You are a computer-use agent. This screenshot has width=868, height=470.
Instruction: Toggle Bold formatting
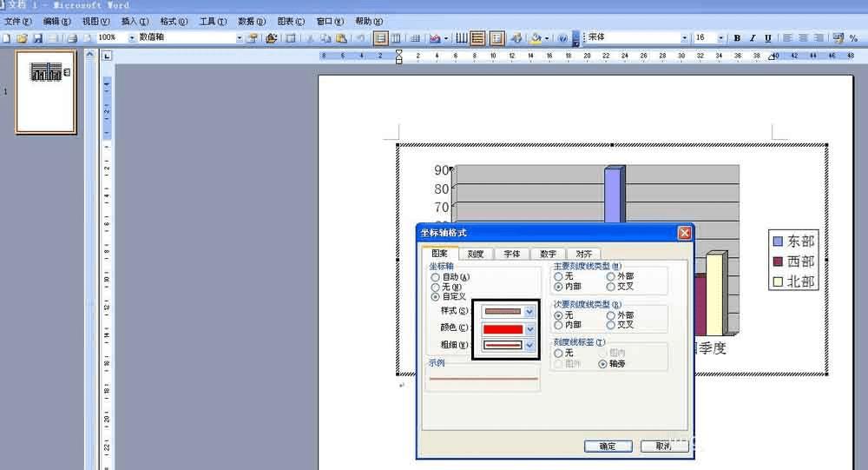(737, 37)
